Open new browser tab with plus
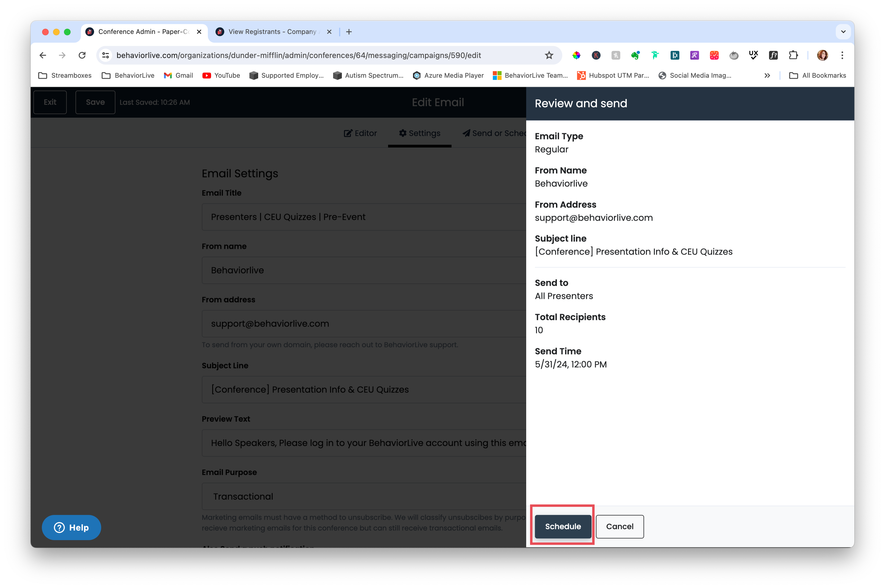885x588 pixels. [349, 32]
